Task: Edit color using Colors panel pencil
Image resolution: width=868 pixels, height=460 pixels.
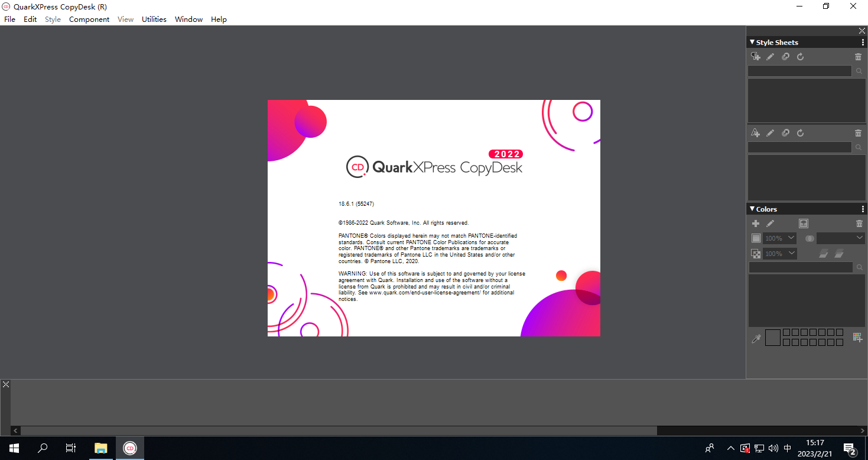Action: coord(770,223)
